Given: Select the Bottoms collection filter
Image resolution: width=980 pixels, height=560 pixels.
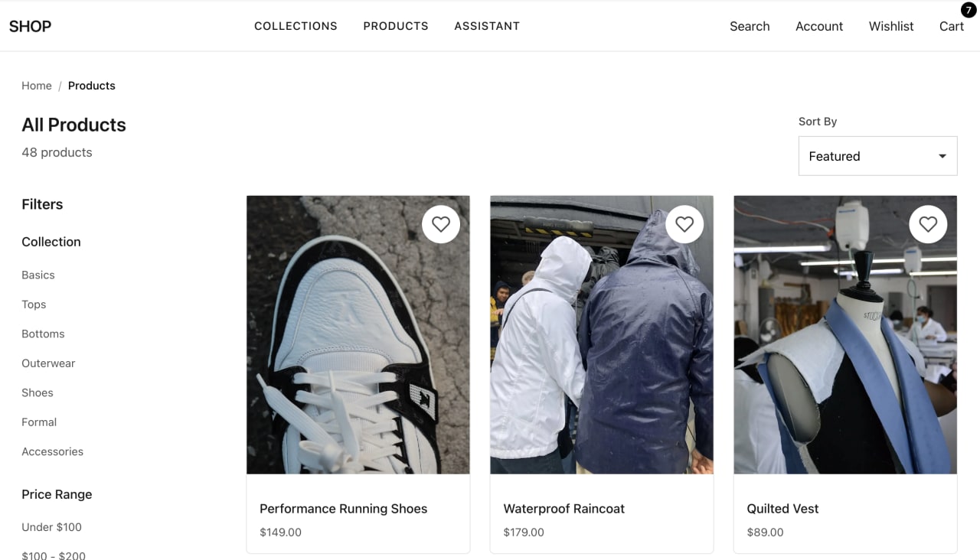Looking at the screenshot, I should click(x=43, y=334).
